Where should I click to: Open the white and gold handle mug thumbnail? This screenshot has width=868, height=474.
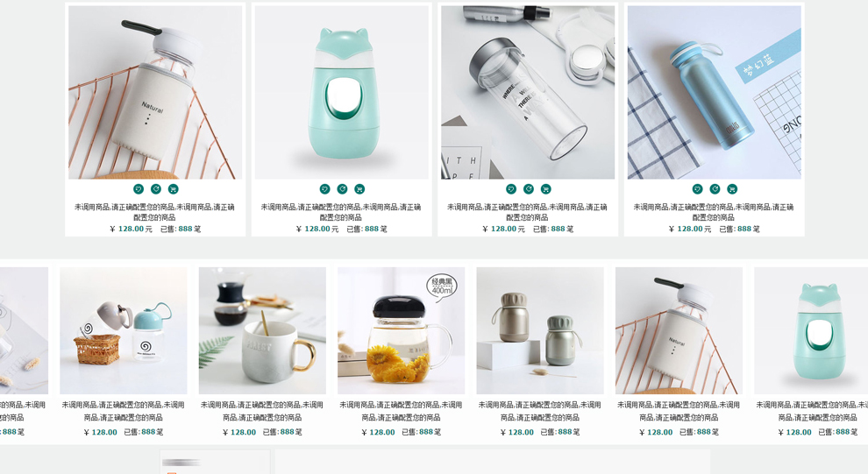tap(262, 331)
